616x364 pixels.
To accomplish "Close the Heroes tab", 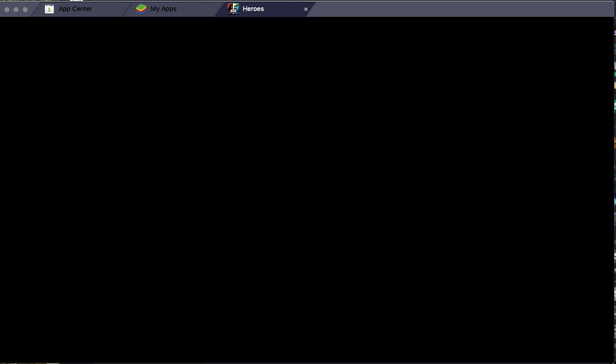I will pos(306,9).
